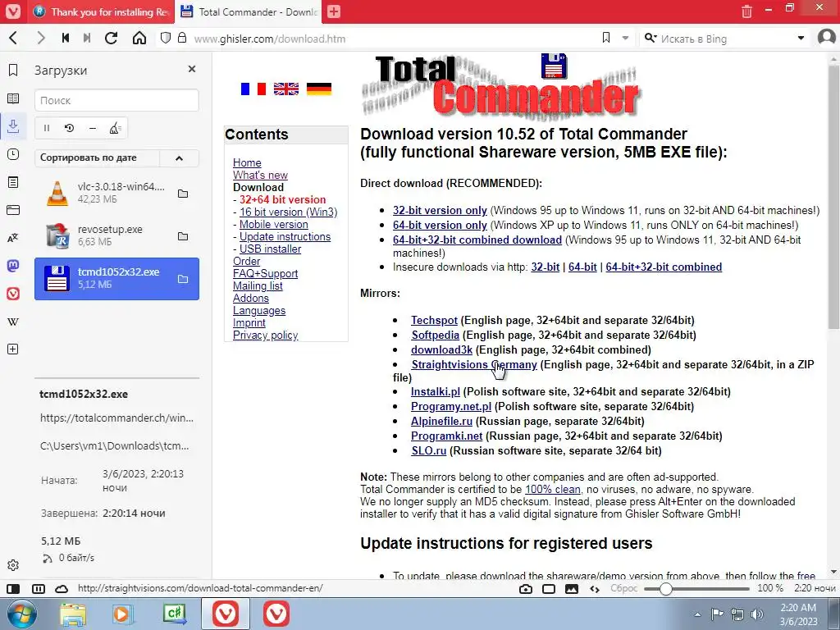This screenshot has height=630, width=840.
Task: Go back to the previous page
Action: click(14, 38)
